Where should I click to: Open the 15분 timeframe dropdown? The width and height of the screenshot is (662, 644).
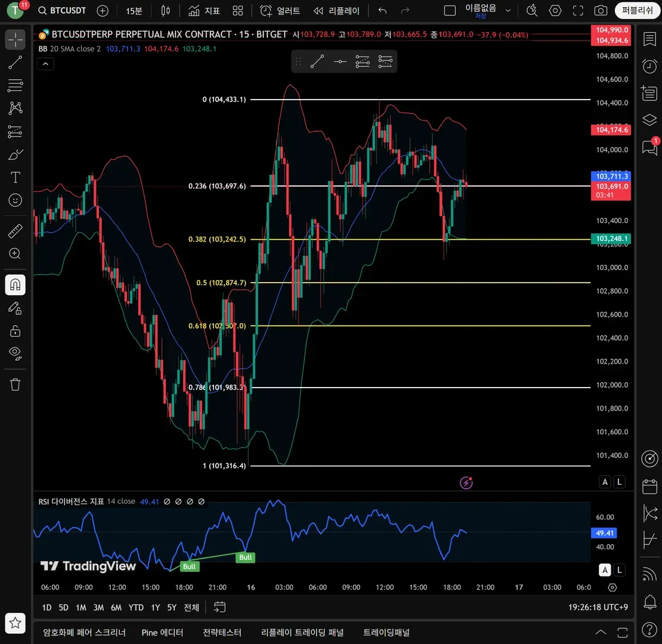[x=134, y=11]
